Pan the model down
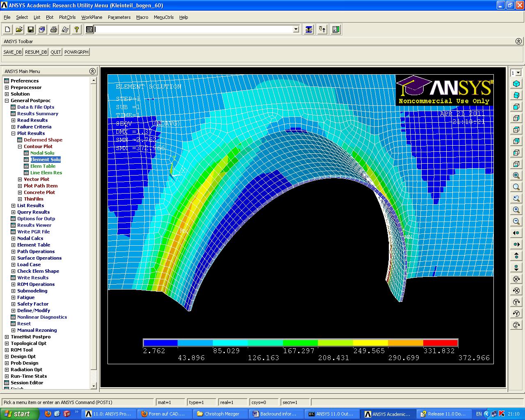The image size is (525, 420). pyautogui.click(x=516, y=267)
